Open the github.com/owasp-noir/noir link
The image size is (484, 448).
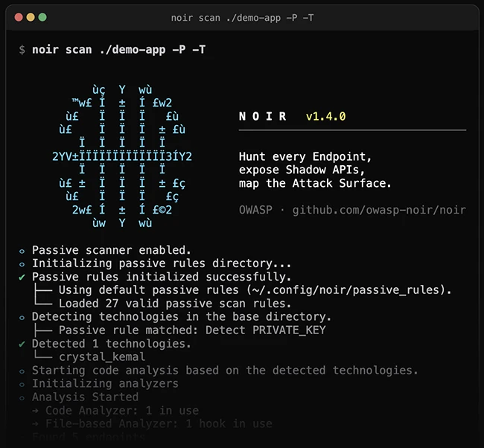tap(379, 210)
